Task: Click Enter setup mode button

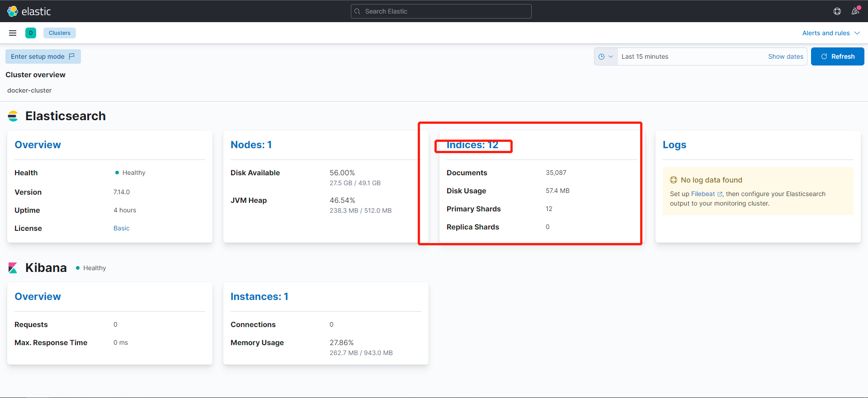Action: point(43,56)
